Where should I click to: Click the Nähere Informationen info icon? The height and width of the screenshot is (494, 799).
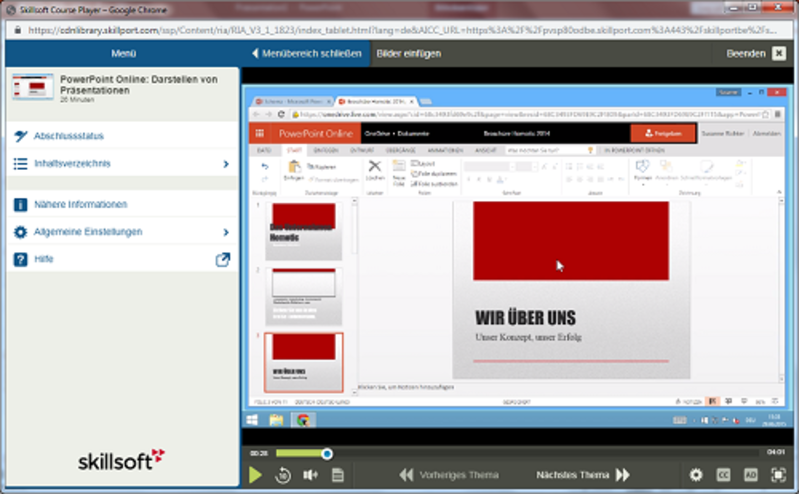(x=20, y=204)
